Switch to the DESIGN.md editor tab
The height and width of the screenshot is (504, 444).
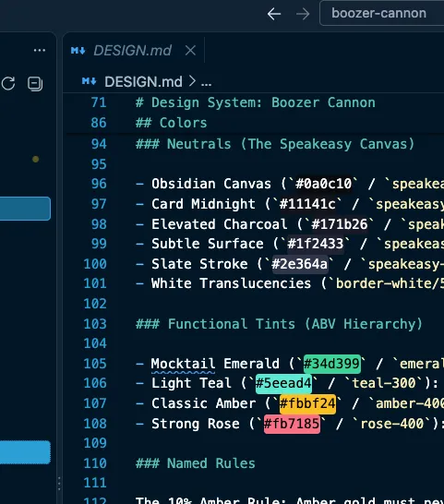[x=132, y=51]
